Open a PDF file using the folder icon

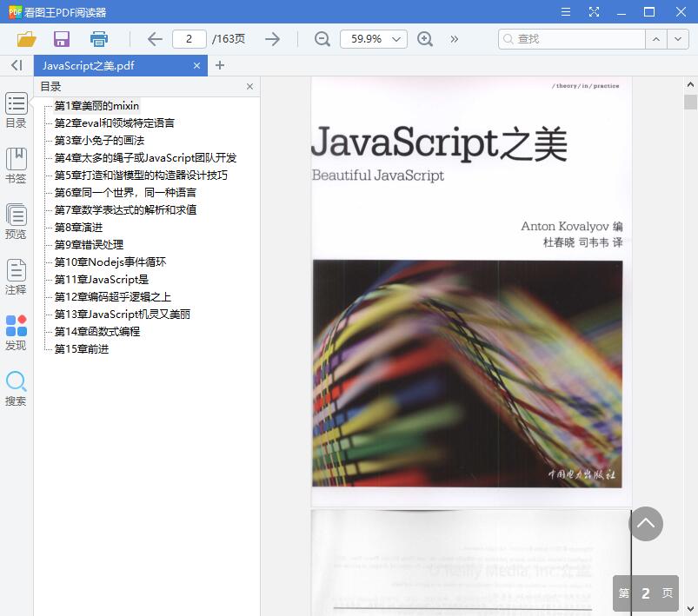pos(25,39)
